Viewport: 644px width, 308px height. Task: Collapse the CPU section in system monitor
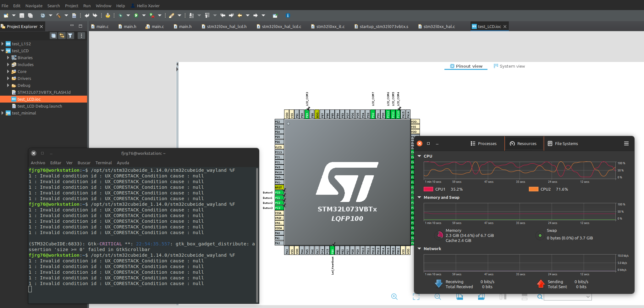point(419,156)
